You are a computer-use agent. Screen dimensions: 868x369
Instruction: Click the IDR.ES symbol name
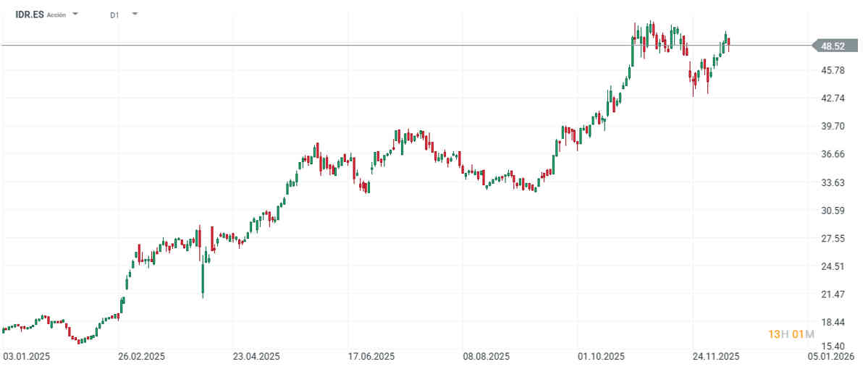[29, 14]
